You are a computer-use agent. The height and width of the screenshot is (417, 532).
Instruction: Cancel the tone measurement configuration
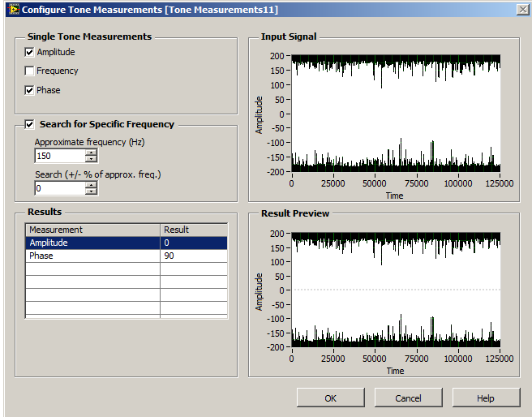[409, 398]
